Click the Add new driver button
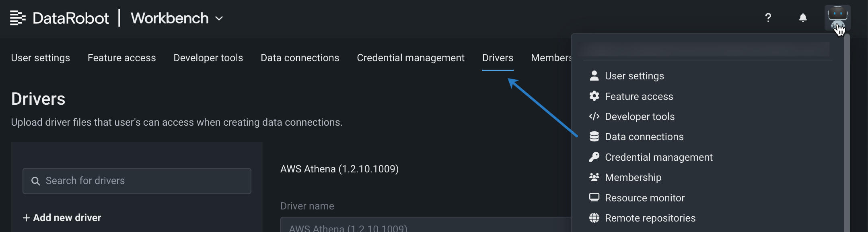 tap(62, 218)
